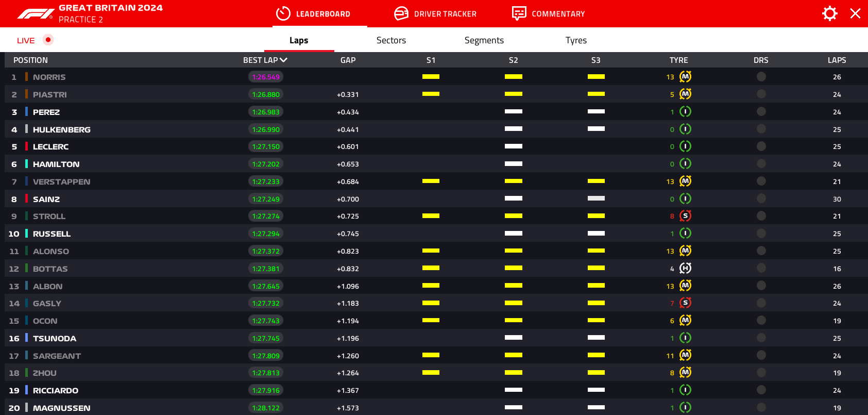
Task: Click Hamilton's intermediate tyre icon
Action: [685, 164]
